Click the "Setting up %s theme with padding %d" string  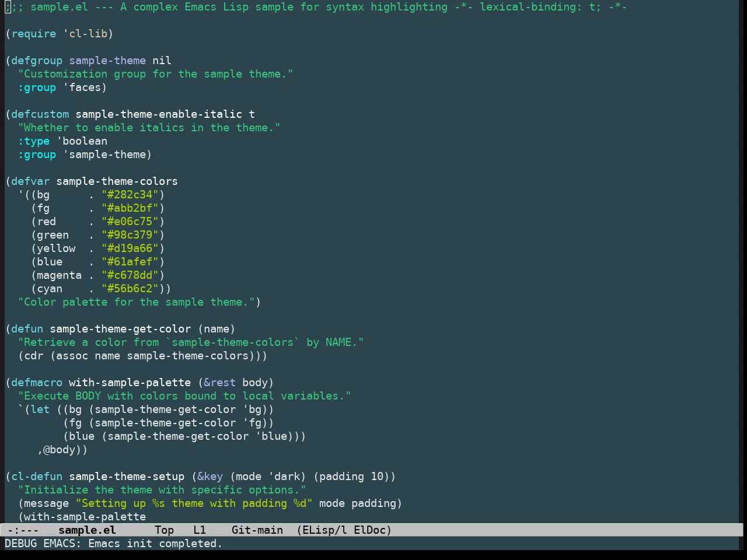click(194, 503)
